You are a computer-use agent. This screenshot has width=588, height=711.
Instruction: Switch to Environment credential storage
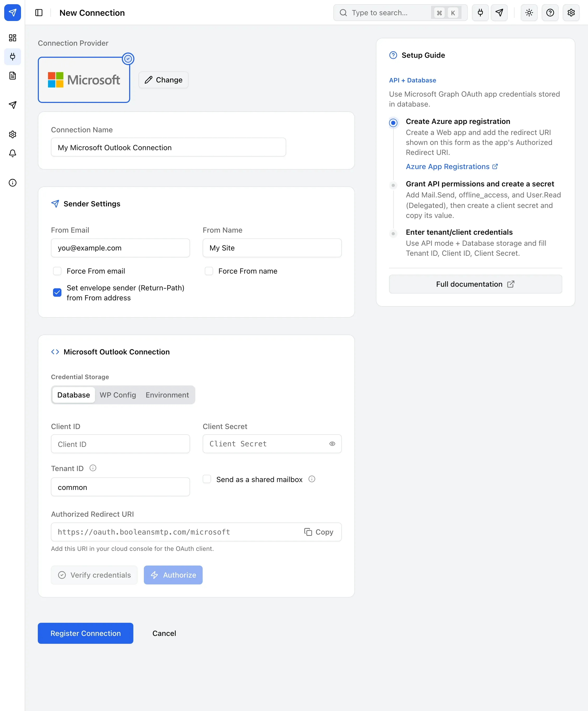[167, 395]
